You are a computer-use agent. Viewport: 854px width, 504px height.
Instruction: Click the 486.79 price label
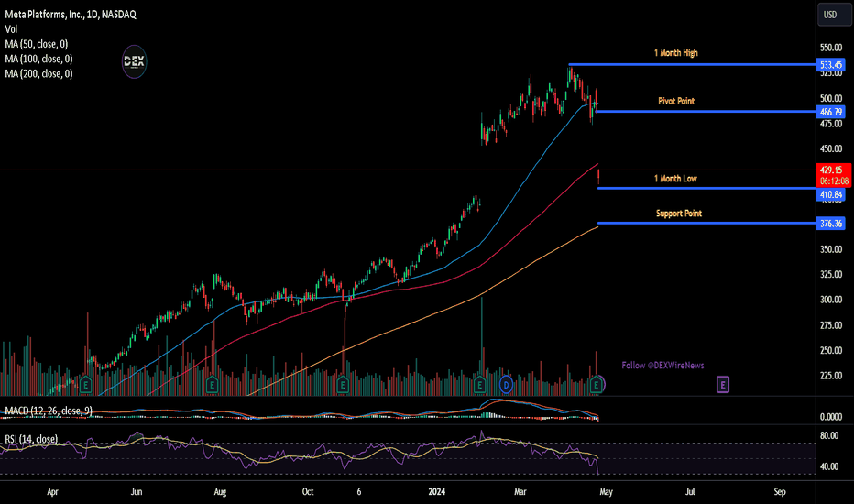coord(830,112)
